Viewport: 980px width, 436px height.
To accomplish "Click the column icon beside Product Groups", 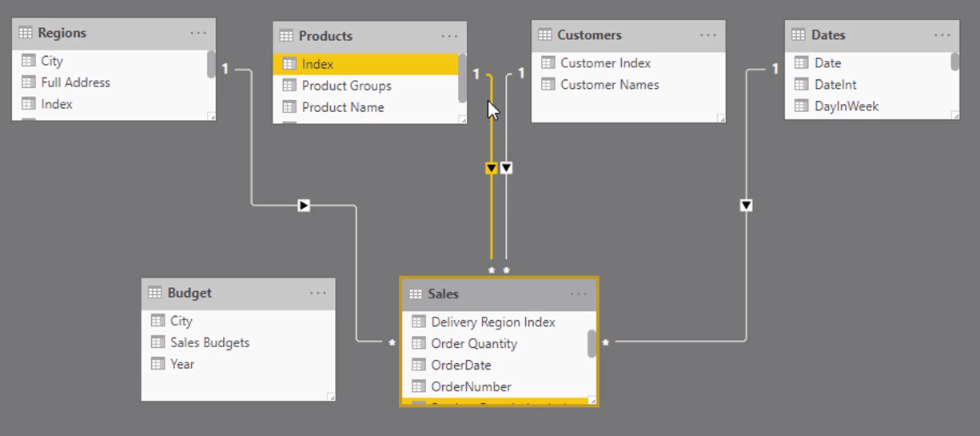I will pos(289,86).
